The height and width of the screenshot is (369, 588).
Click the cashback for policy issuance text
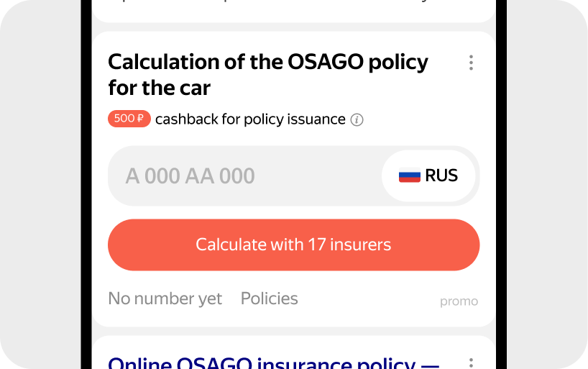(x=250, y=119)
